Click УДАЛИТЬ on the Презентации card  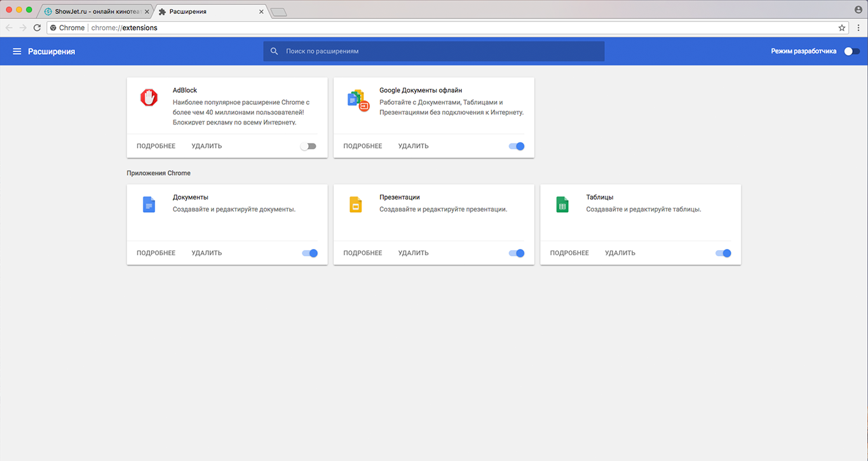pyautogui.click(x=413, y=253)
